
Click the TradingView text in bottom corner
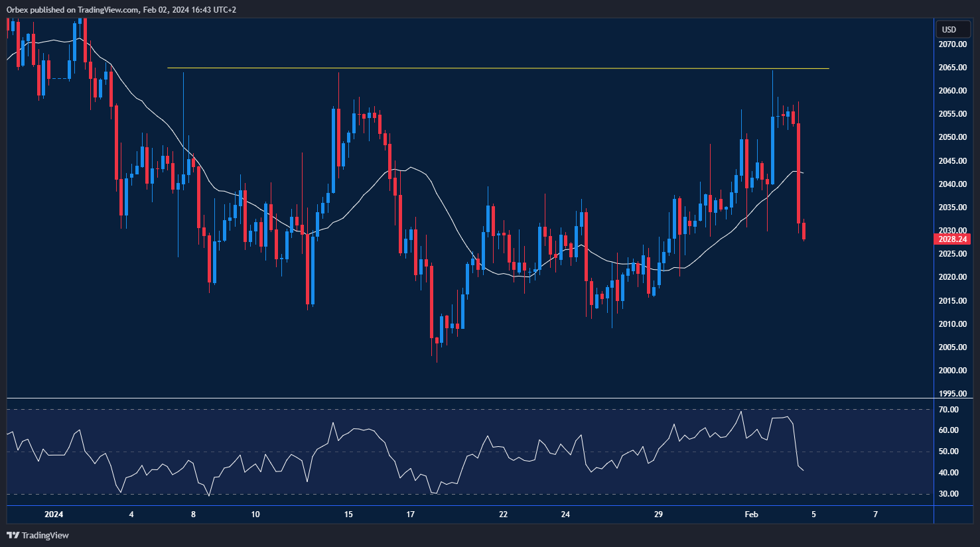pos(45,535)
